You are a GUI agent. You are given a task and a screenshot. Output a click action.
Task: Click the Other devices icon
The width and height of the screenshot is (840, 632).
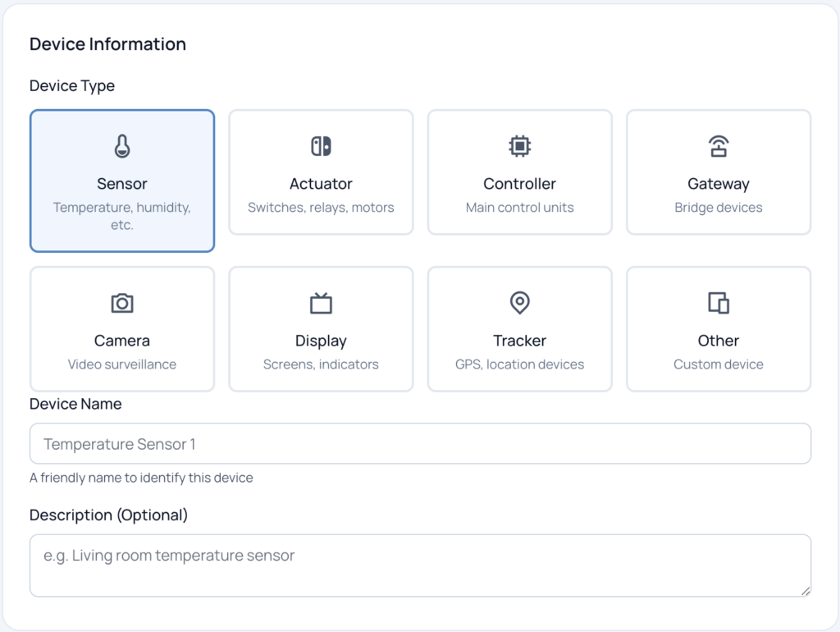pyautogui.click(x=719, y=304)
